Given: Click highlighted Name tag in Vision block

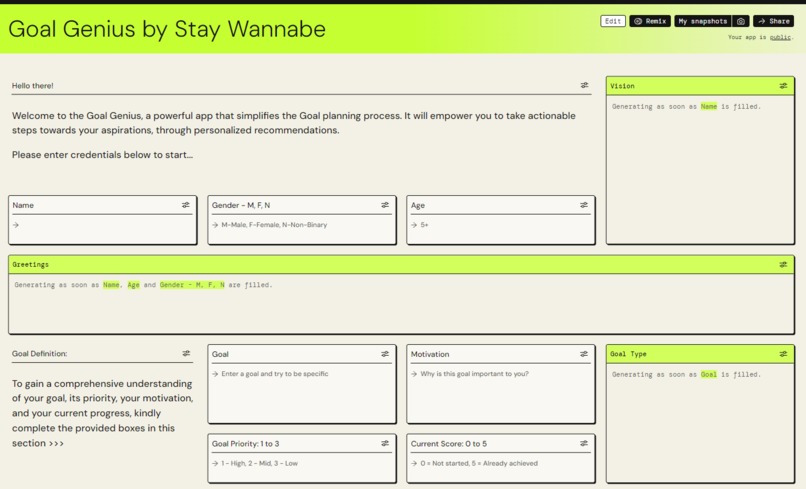Looking at the screenshot, I should (709, 106).
